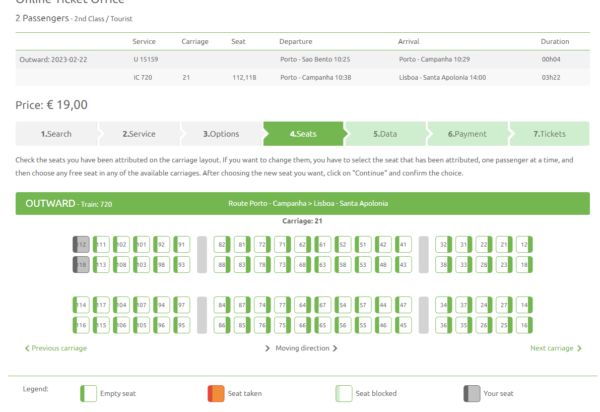The width and height of the screenshot is (600, 412).
Task: Click the Empty seat legend icon
Action: click(x=88, y=394)
